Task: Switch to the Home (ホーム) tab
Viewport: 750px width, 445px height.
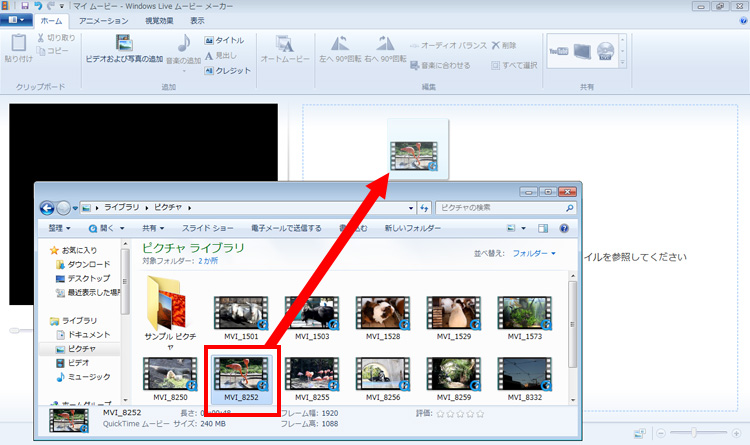Action: coord(51,21)
